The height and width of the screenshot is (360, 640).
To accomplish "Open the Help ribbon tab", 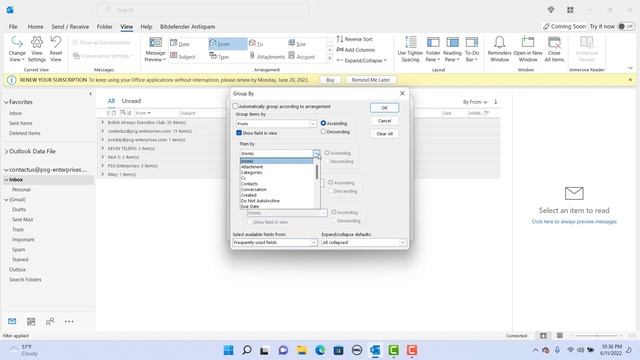I will (146, 27).
